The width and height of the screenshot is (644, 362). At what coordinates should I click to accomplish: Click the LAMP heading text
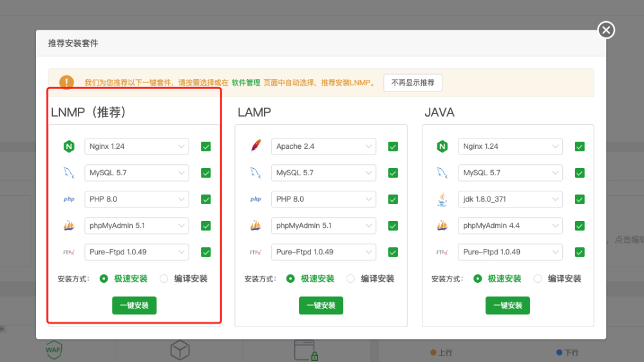[254, 112]
